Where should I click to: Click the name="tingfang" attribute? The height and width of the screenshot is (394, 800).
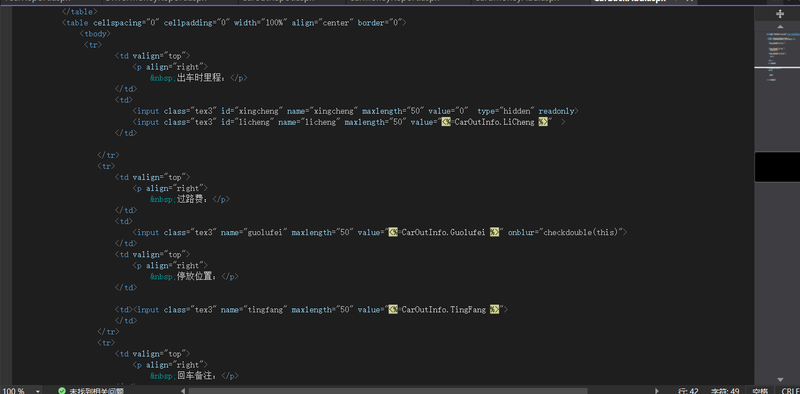click(254, 309)
